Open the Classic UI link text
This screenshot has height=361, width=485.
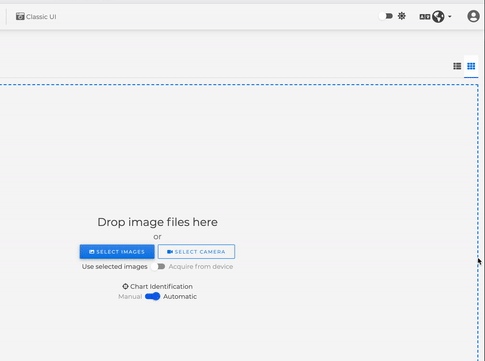point(41,17)
